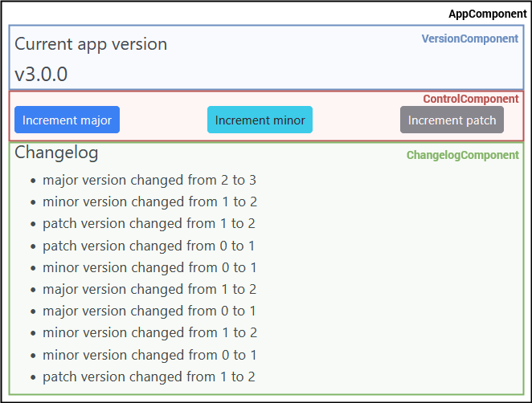Select the red ControlComponent label

pyautogui.click(x=470, y=99)
